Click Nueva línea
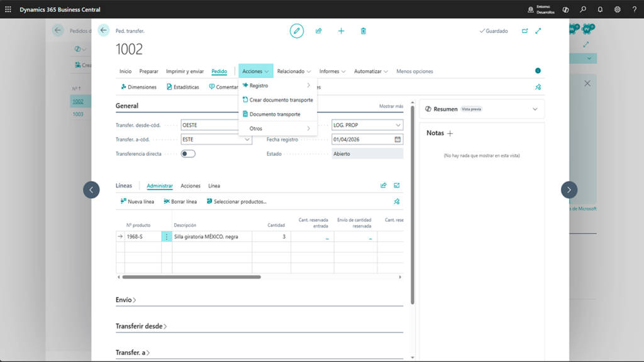This screenshot has height=362, width=644. (137, 202)
